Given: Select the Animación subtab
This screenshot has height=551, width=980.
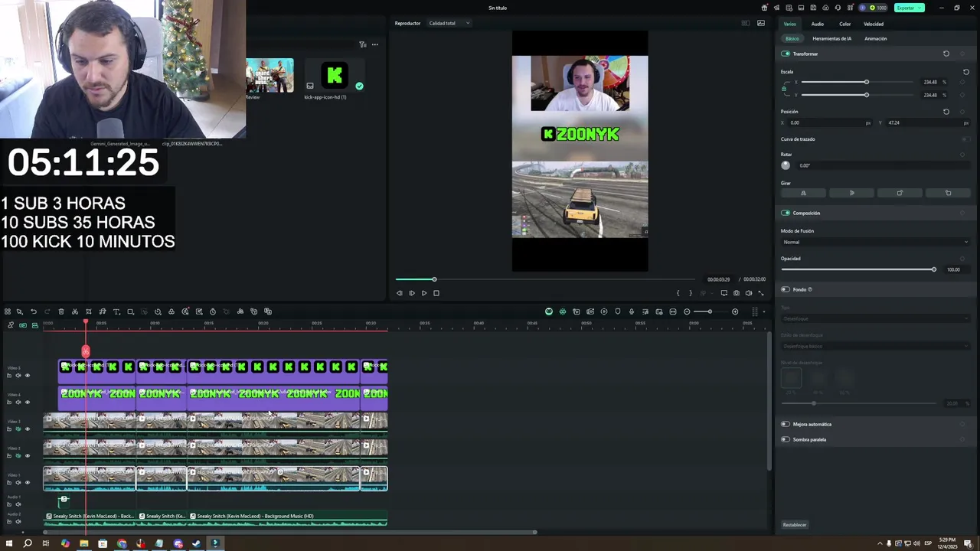Looking at the screenshot, I should click(876, 38).
